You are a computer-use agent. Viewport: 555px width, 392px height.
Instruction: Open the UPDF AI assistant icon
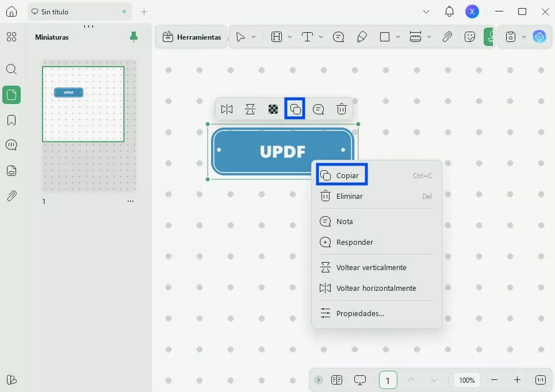(x=539, y=37)
